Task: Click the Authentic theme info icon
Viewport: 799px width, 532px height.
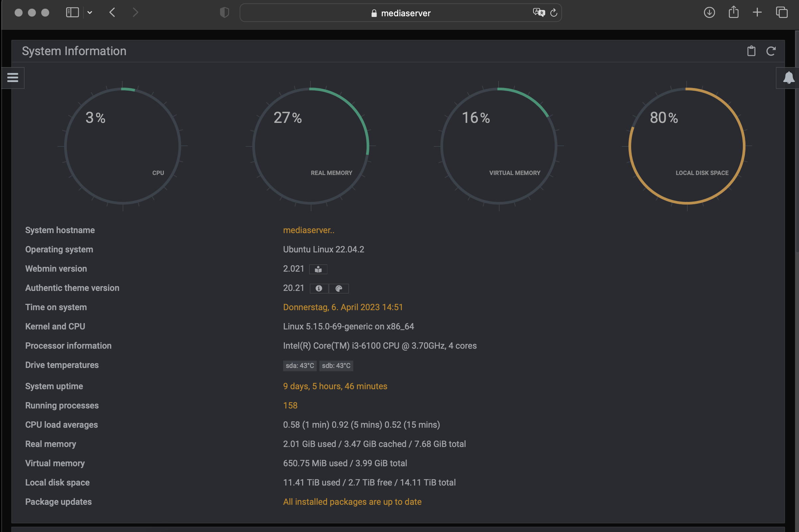Action: [x=319, y=288]
